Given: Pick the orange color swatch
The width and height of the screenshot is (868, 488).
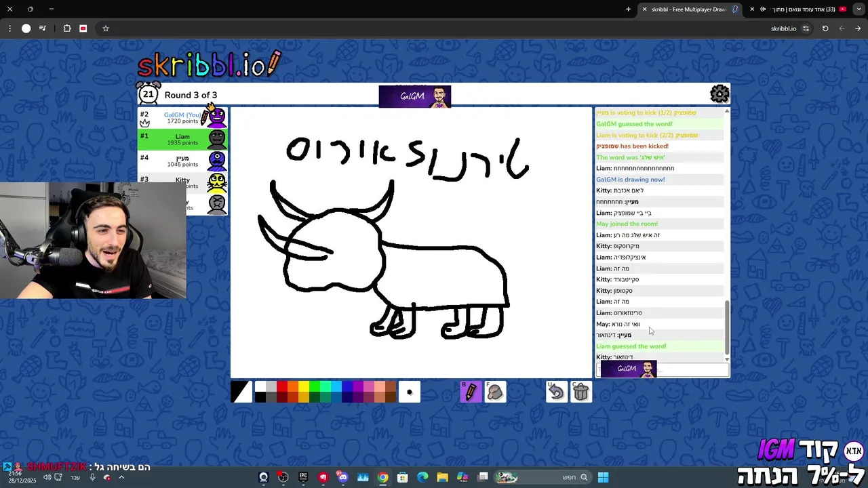Looking at the screenshot, I should click(293, 386).
